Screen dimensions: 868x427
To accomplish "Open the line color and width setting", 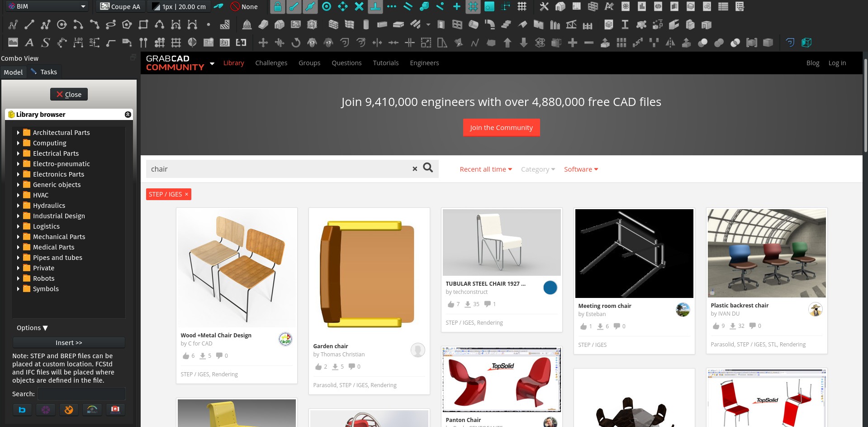I will tap(179, 6).
